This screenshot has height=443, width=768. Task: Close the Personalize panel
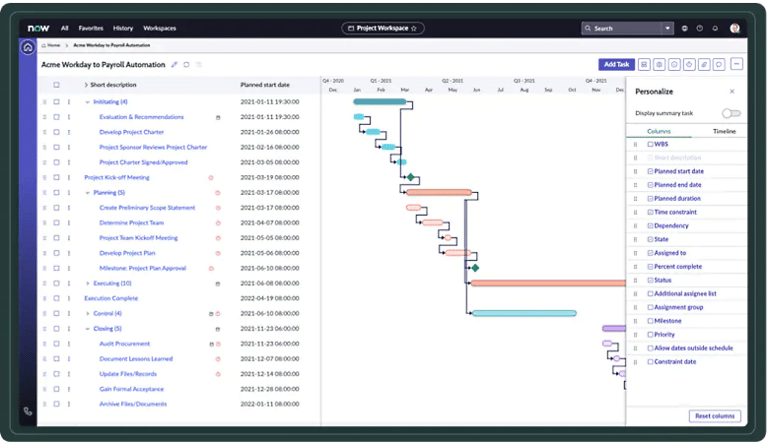[732, 92]
